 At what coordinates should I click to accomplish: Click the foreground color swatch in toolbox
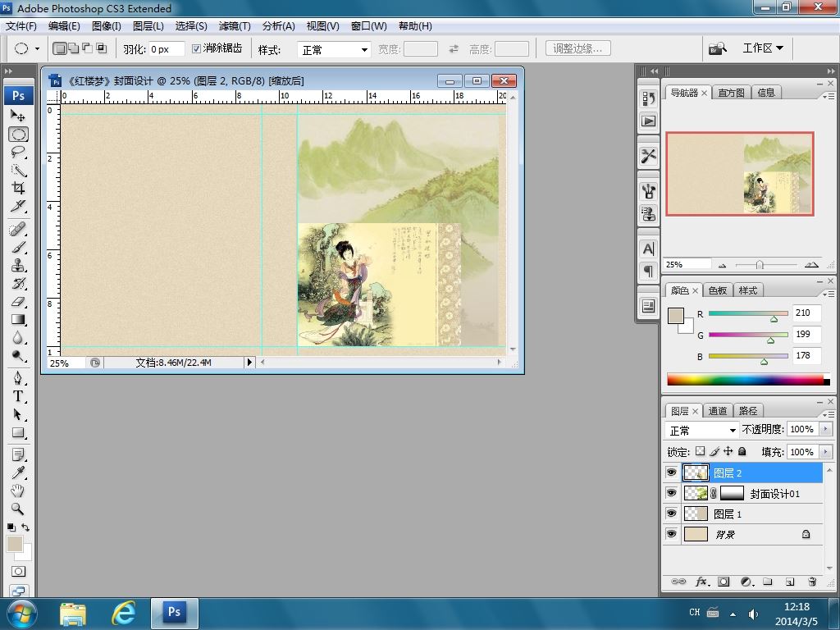pyautogui.click(x=15, y=544)
